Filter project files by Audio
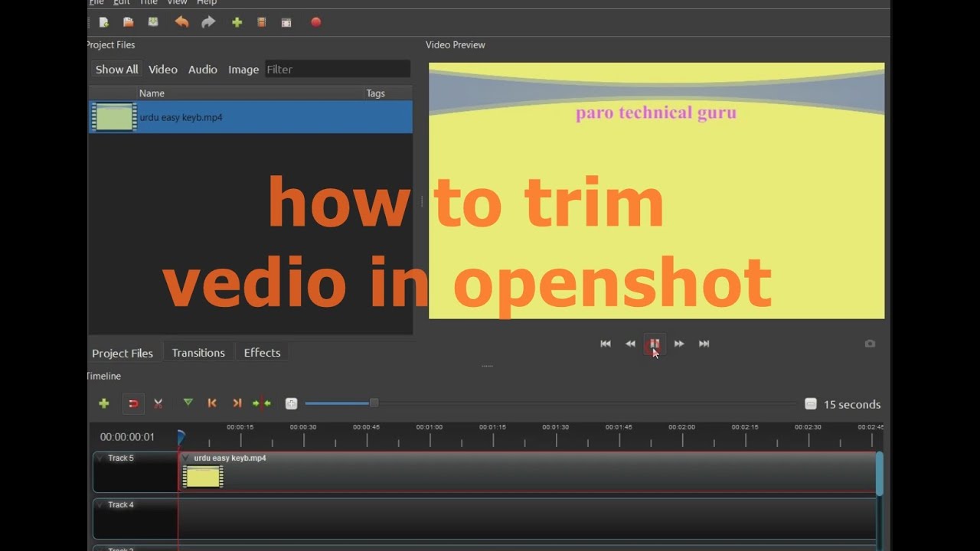The width and height of the screenshot is (980, 551). pos(203,69)
